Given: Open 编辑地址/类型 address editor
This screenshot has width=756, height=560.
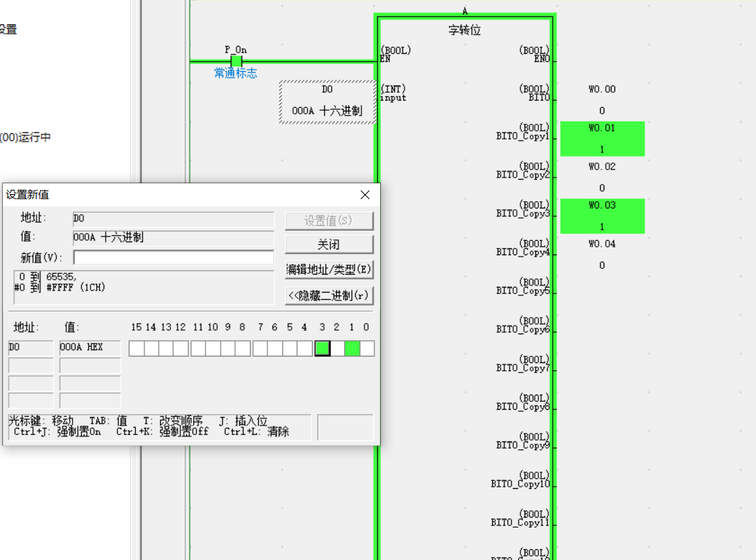Looking at the screenshot, I should coord(329,270).
